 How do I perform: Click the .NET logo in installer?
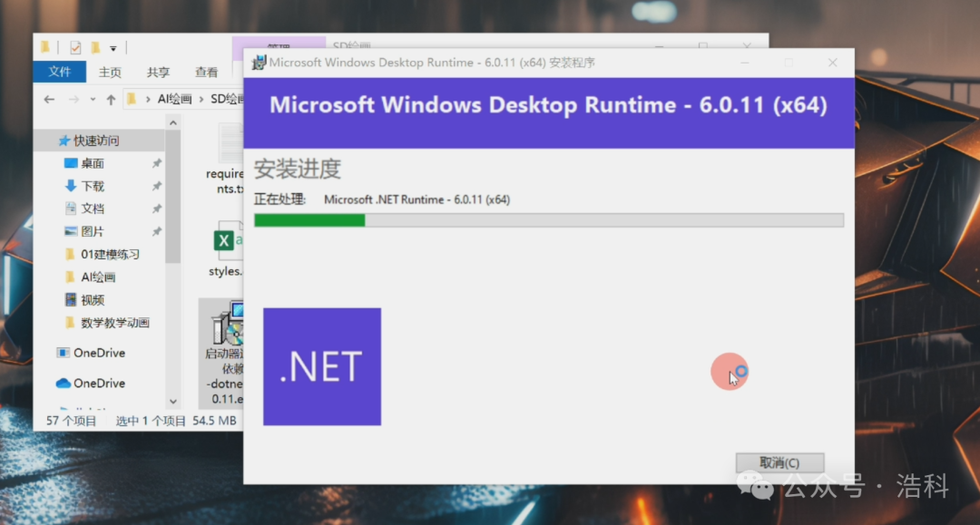[x=322, y=366]
